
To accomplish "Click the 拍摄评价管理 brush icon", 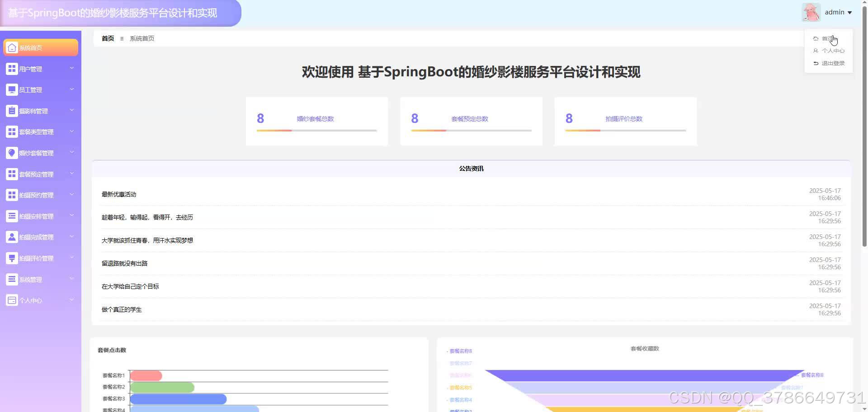I will tap(12, 258).
